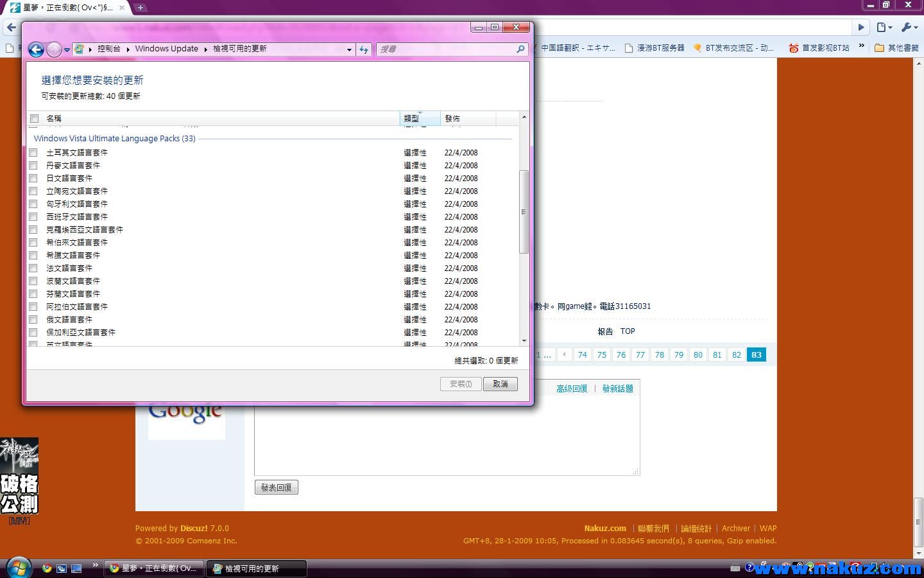This screenshot has height=578, width=924.
Task: Toggle the select-all checkbox next to 名稱
Action: [35, 119]
